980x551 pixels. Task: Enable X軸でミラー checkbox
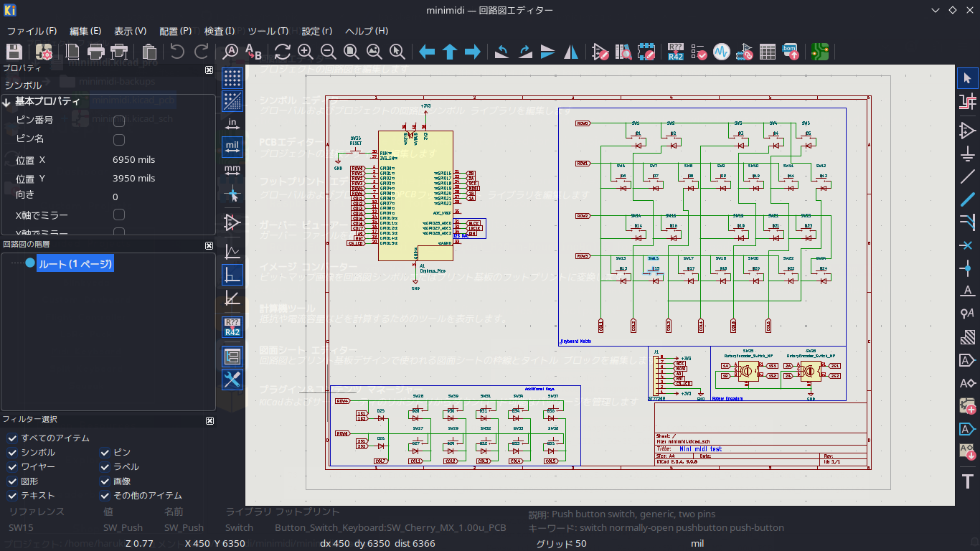click(x=119, y=215)
